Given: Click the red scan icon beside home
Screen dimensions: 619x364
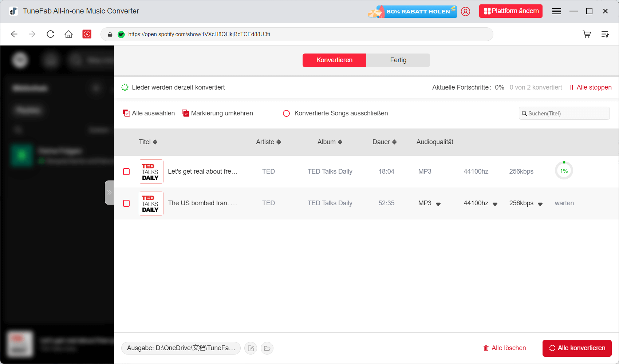Looking at the screenshot, I should click(x=87, y=34).
